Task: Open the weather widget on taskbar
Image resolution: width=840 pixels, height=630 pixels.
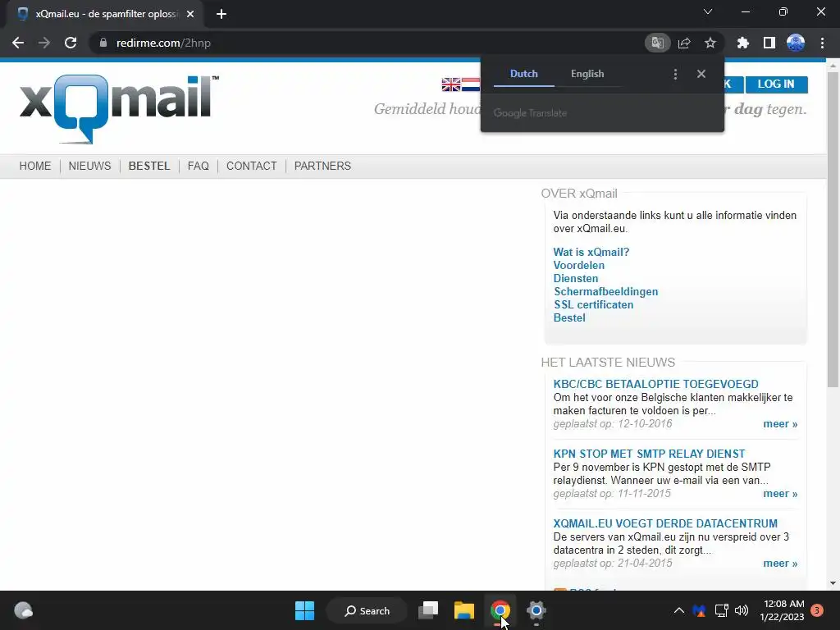Action: (x=23, y=610)
